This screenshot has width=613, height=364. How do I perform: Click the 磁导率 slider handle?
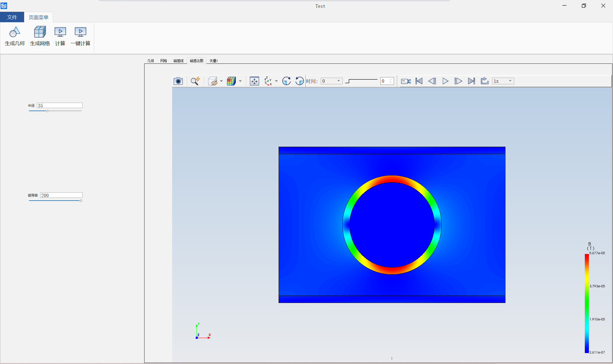81,201
